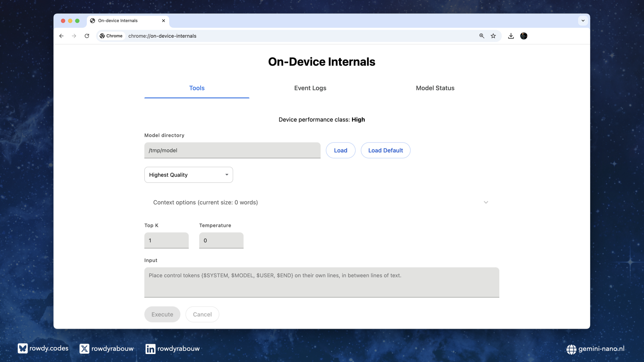Image resolution: width=644 pixels, height=362 pixels.
Task: Select the Tools tab
Action: click(x=197, y=88)
